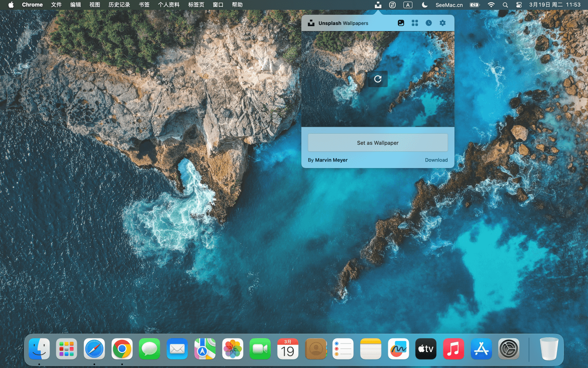Open the Apple menu

(x=11, y=5)
